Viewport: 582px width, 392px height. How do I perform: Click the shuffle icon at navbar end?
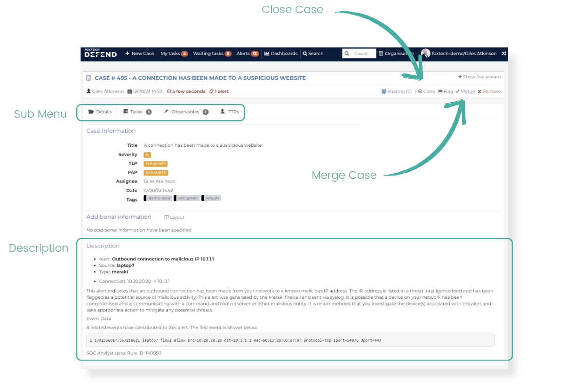[x=503, y=54]
